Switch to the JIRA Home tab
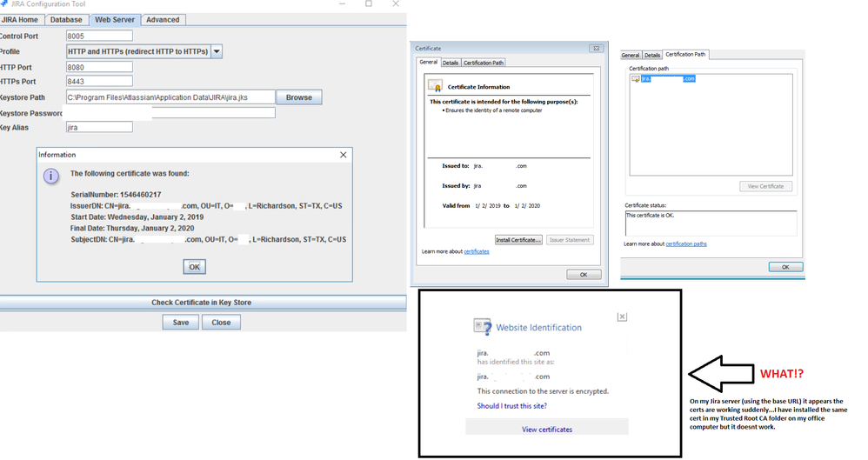This screenshot has width=868, height=460. coord(20,20)
